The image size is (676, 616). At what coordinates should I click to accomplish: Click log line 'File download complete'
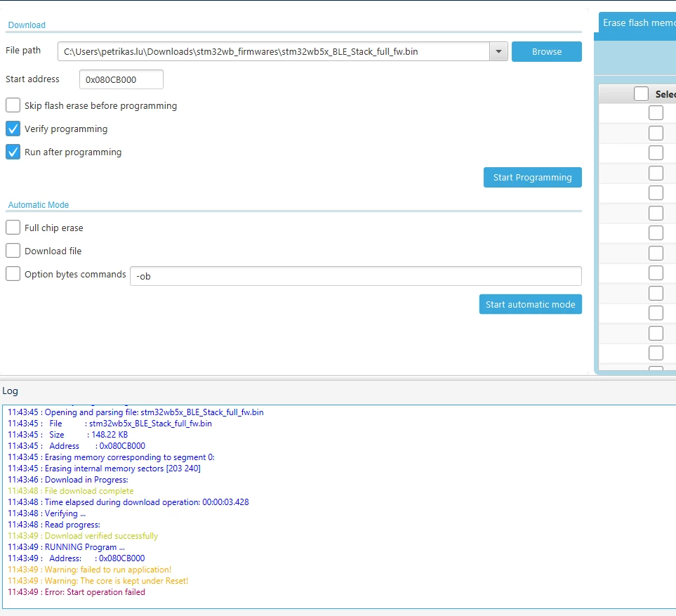(71, 491)
